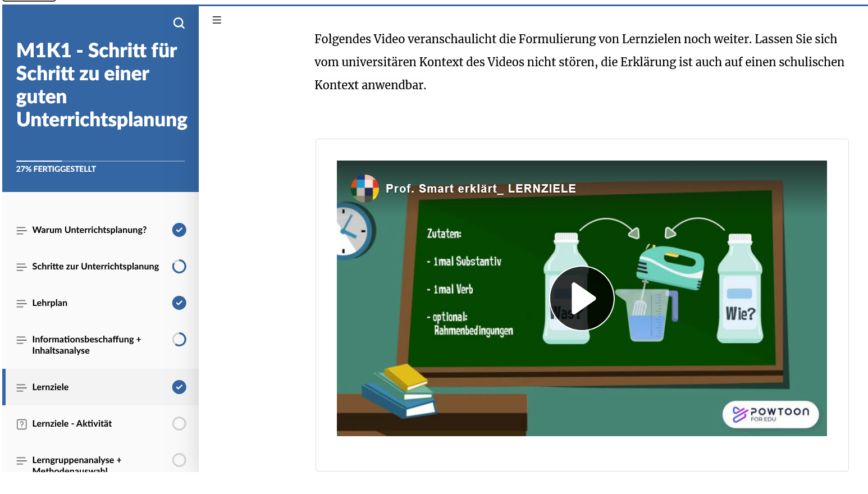868x494 pixels.
Task: Open the course search magnifier icon
Action: coord(179,23)
